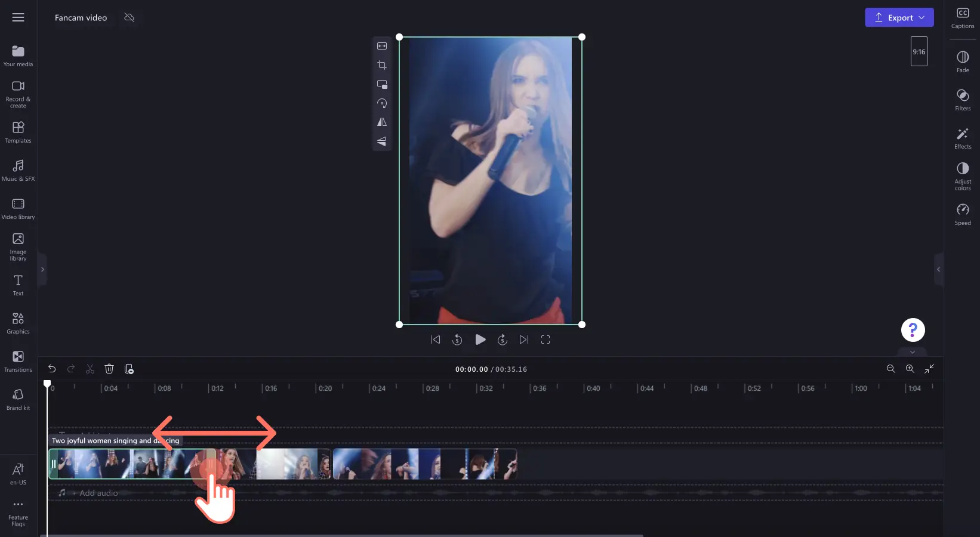Open the Brand kit panel
This screenshot has width=980, height=537.
click(x=18, y=400)
